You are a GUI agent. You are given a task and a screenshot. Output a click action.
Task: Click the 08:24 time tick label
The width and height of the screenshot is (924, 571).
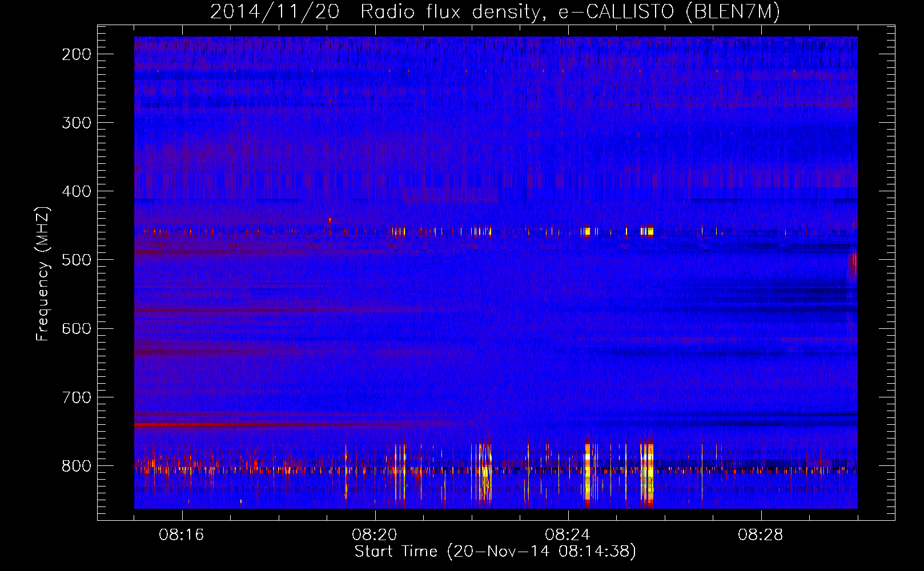pos(568,535)
